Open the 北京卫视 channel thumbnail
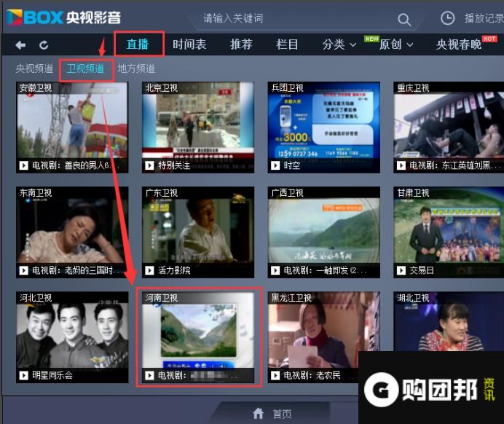This screenshot has height=424, width=504. 198,127
